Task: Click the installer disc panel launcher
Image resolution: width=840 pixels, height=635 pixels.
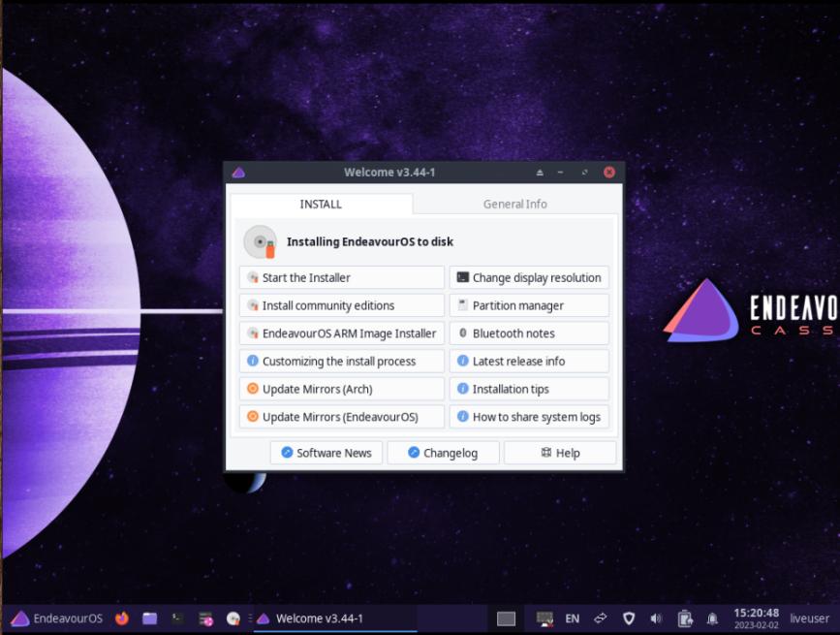Action: pos(233,619)
